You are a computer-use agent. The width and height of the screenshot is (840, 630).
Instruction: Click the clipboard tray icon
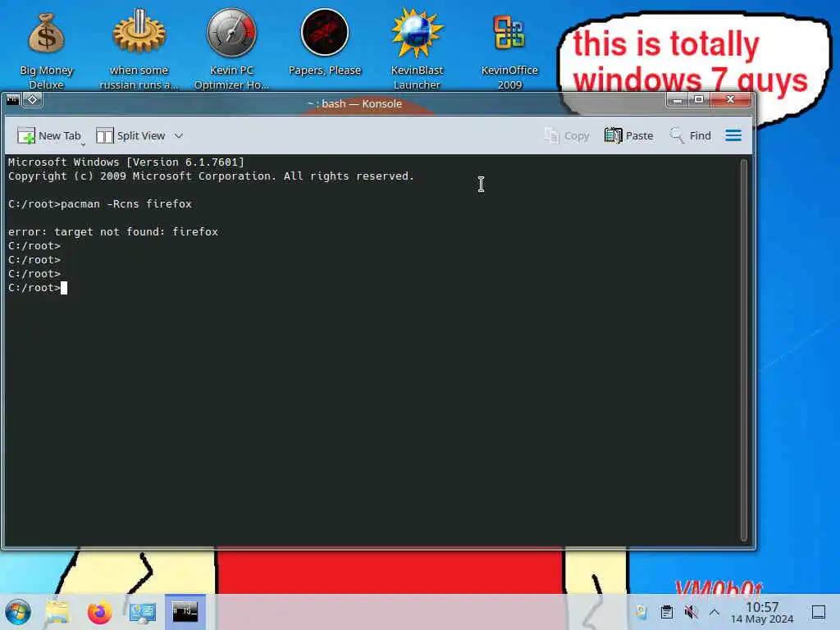coord(666,612)
